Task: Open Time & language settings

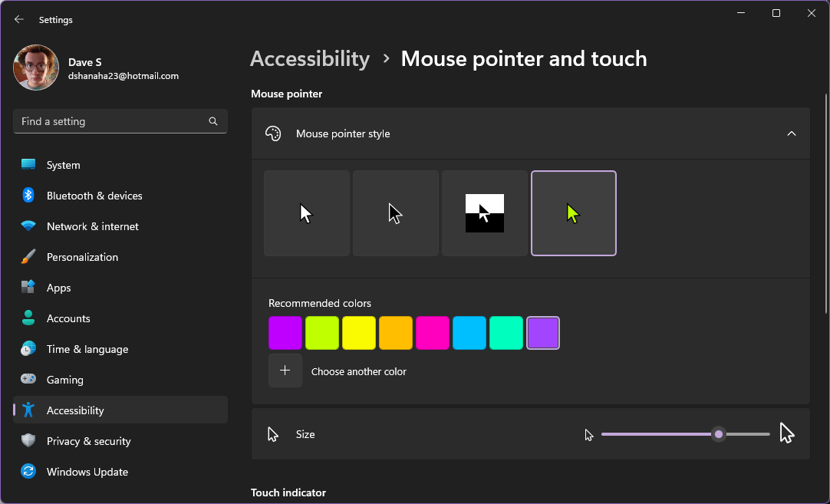Action: click(87, 348)
